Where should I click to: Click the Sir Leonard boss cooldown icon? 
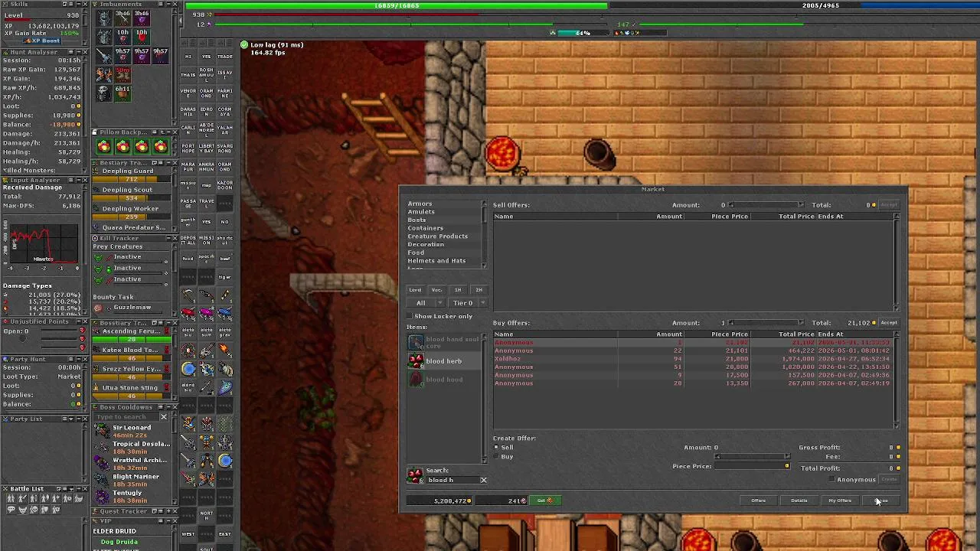tap(102, 431)
